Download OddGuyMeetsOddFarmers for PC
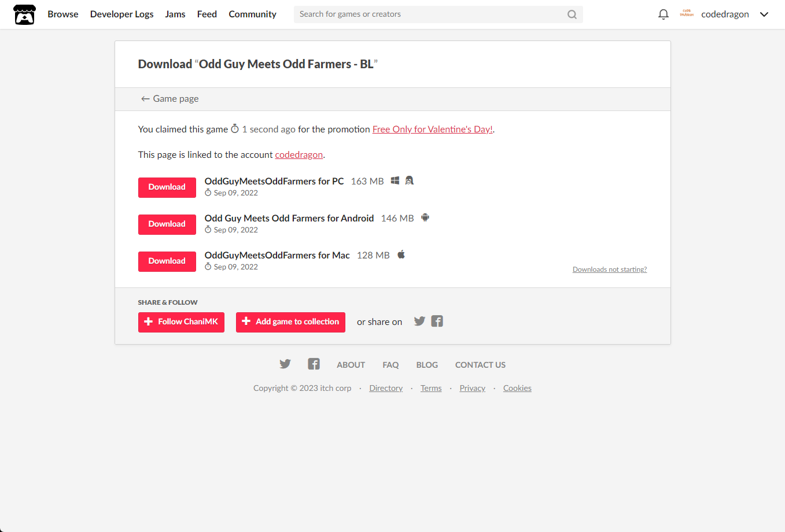Image resolution: width=785 pixels, height=532 pixels. (x=167, y=187)
